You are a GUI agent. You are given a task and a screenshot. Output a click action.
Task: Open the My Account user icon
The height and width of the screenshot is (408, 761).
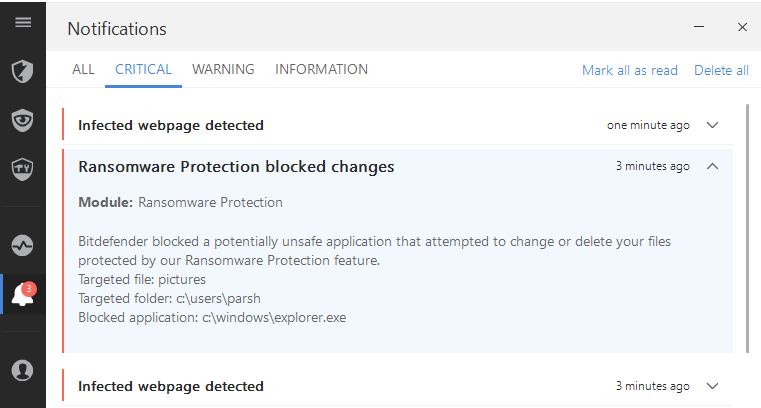click(22, 369)
